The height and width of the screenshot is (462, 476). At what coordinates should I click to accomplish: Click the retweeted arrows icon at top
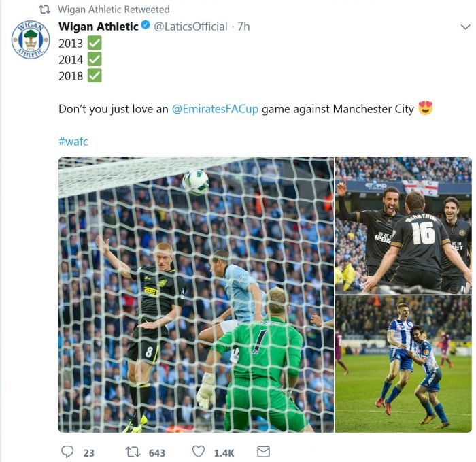pos(45,10)
